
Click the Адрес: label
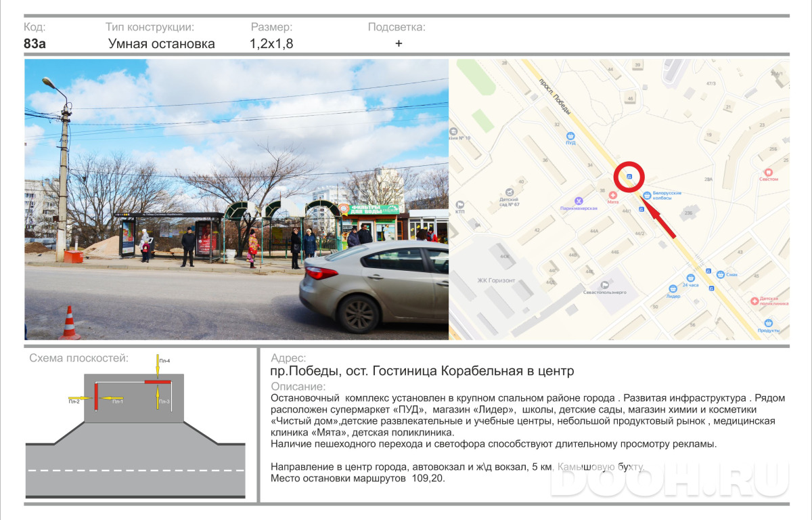[288, 358]
